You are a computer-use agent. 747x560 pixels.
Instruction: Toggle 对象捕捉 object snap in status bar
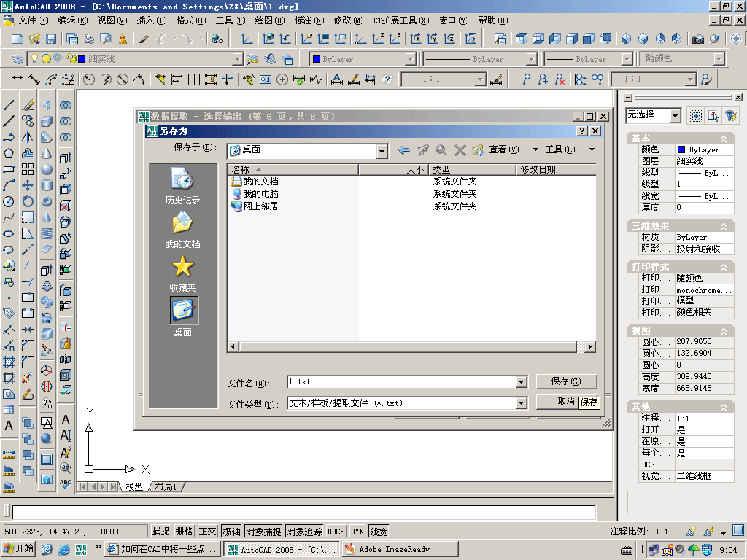263,532
